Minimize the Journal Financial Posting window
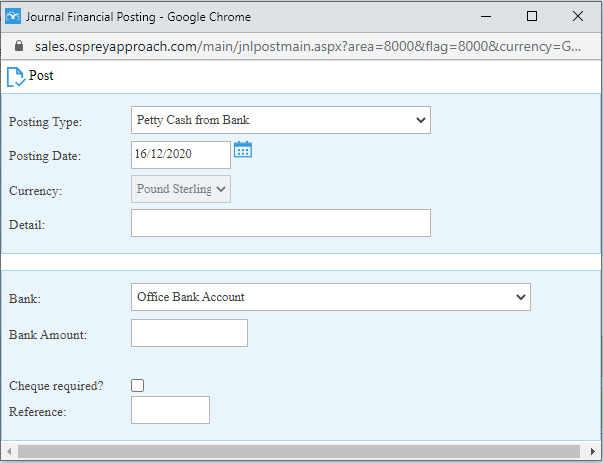Screen dimensions: 603x463 pyautogui.click(x=486, y=16)
